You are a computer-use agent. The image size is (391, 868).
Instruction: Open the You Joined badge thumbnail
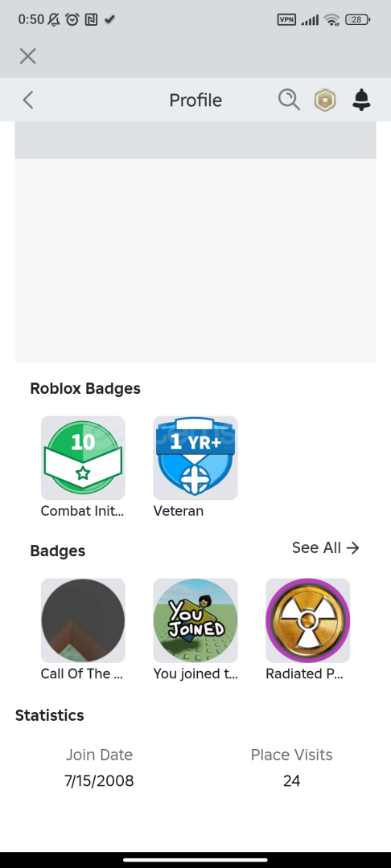click(x=195, y=620)
